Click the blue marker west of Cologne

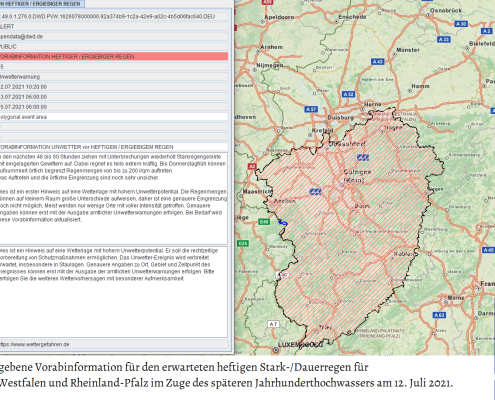pyautogui.click(x=315, y=191)
